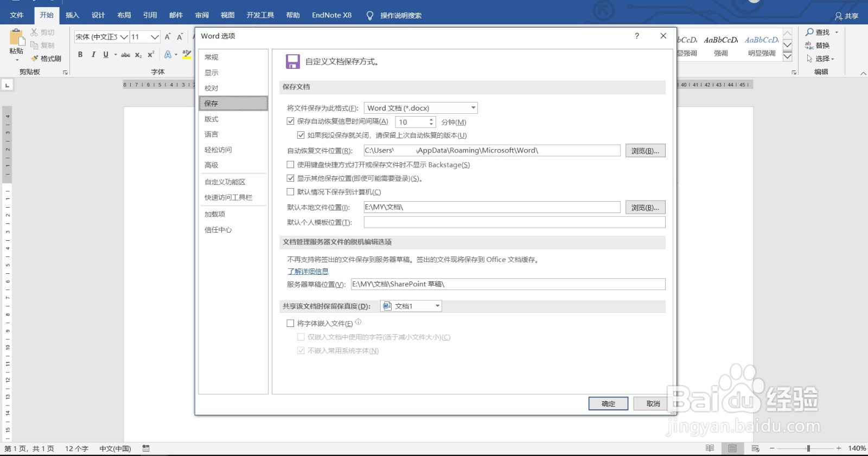
Task: Open text effects A icon
Action: (x=168, y=54)
